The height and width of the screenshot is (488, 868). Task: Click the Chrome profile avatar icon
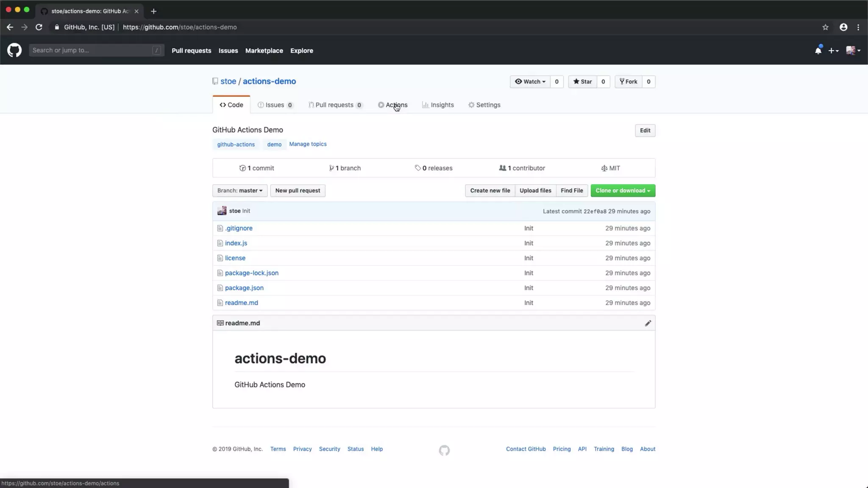click(x=843, y=27)
